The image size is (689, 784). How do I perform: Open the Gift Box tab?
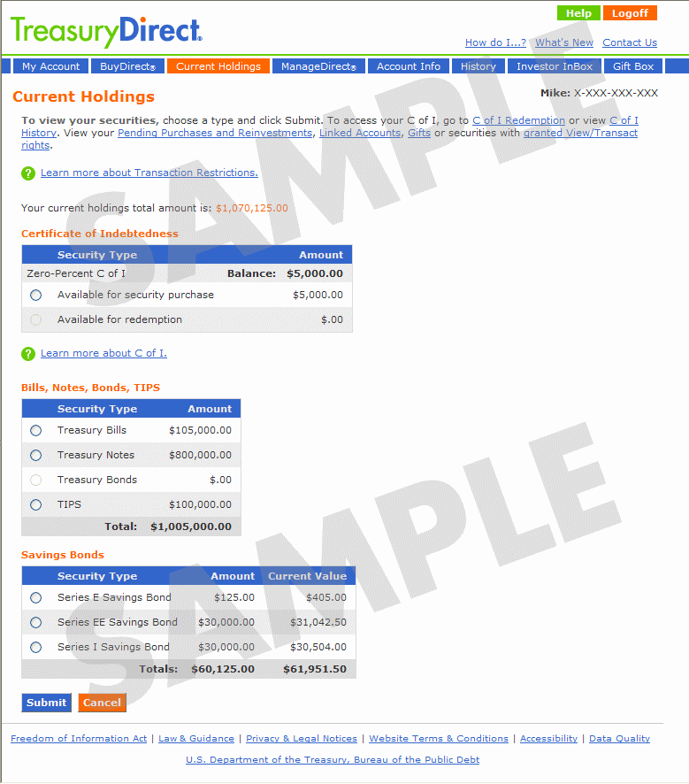[x=633, y=66]
